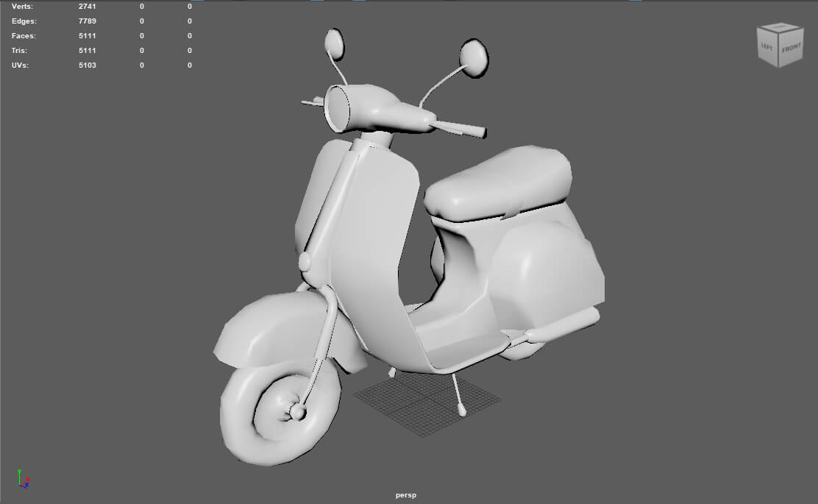Image resolution: width=818 pixels, height=504 pixels.
Task: Select the kickstand leg under the scooter
Action: (458, 395)
